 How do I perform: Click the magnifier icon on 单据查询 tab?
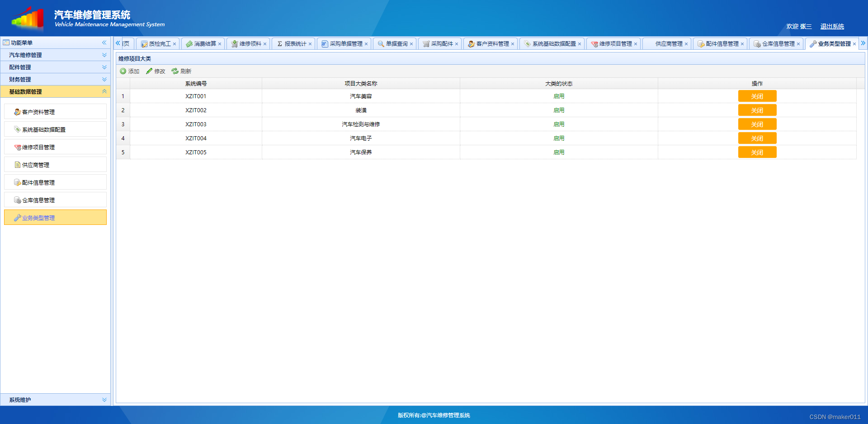pos(381,44)
